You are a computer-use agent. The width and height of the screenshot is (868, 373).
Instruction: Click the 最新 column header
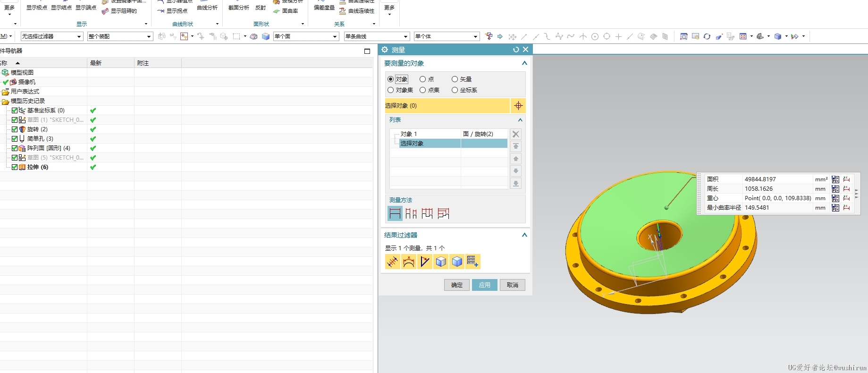coord(111,63)
